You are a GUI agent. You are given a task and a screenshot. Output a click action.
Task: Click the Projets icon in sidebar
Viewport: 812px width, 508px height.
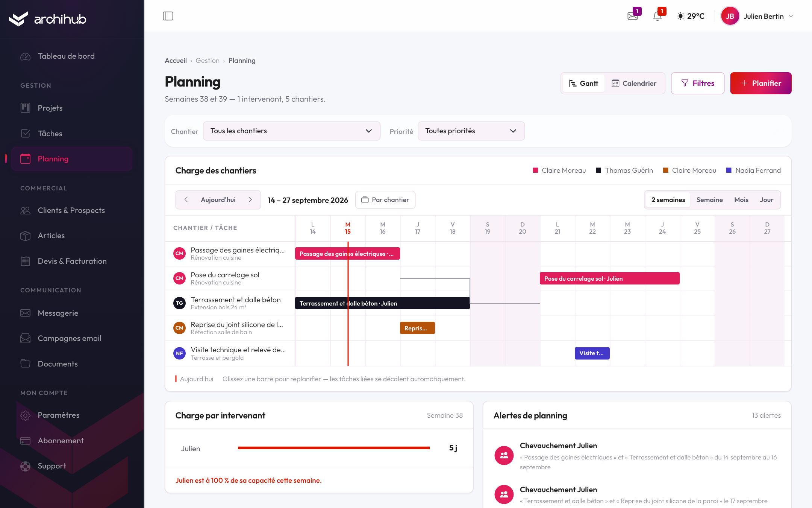[x=25, y=108]
